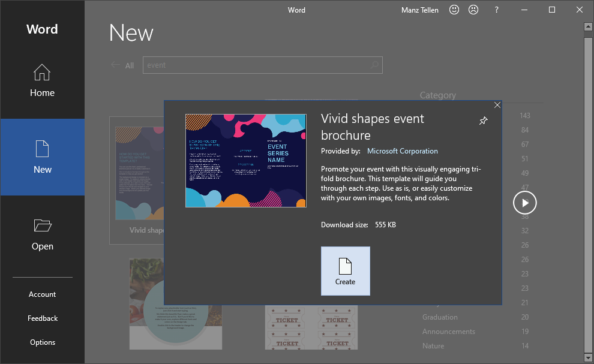This screenshot has height=364, width=594.
Task: Filter by Graduation category
Action: click(440, 317)
